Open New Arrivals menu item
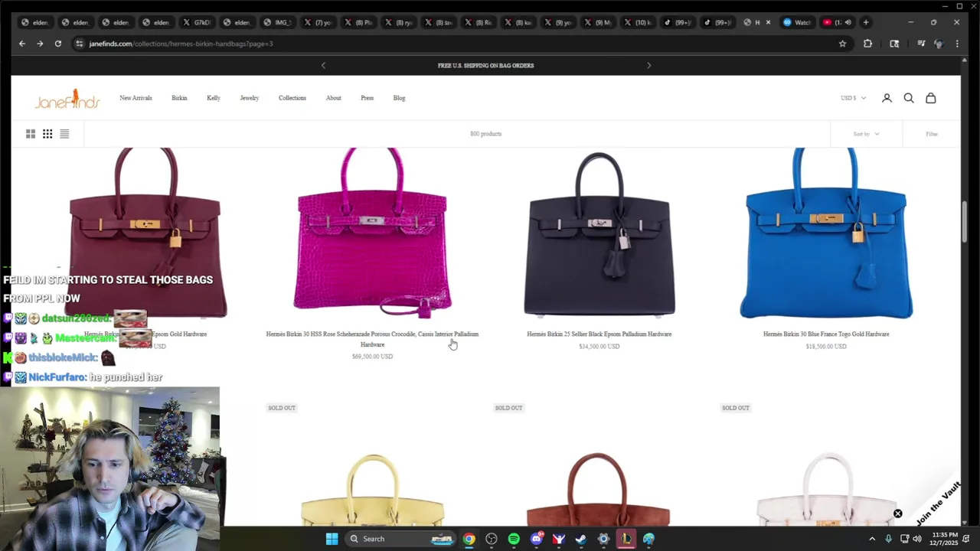This screenshot has width=980, height=551. 136,98
